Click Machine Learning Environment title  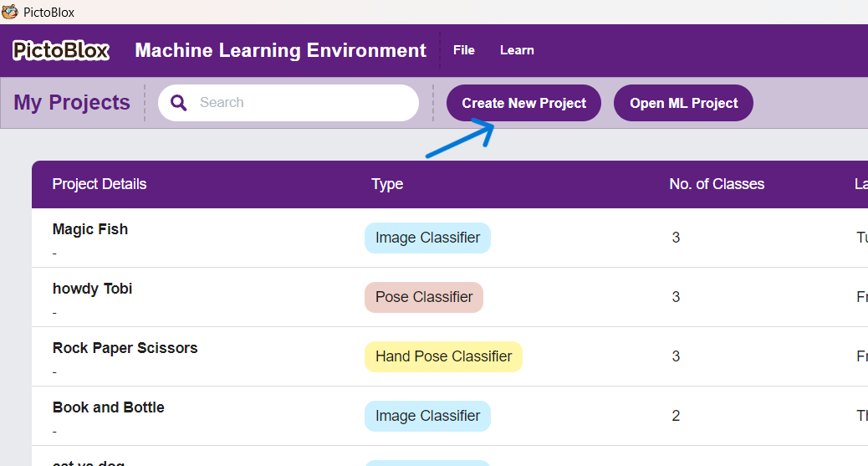pyautogui.click(x=281, y=50)
